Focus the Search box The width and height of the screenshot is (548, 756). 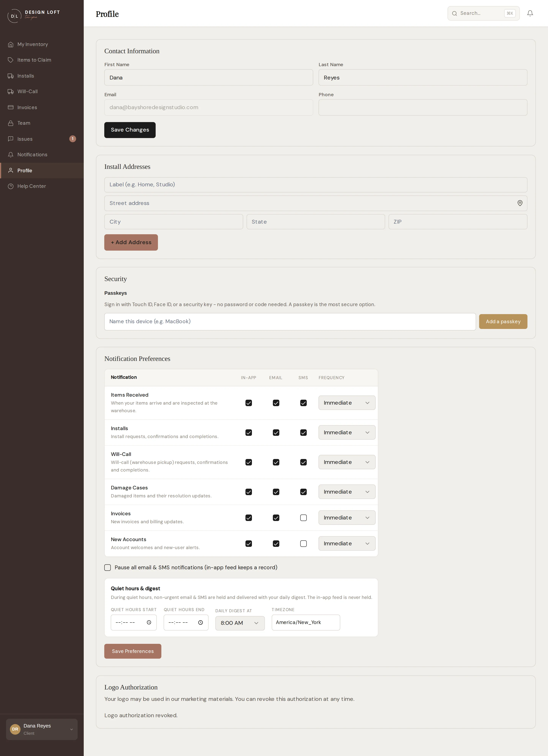click(483, 13)
